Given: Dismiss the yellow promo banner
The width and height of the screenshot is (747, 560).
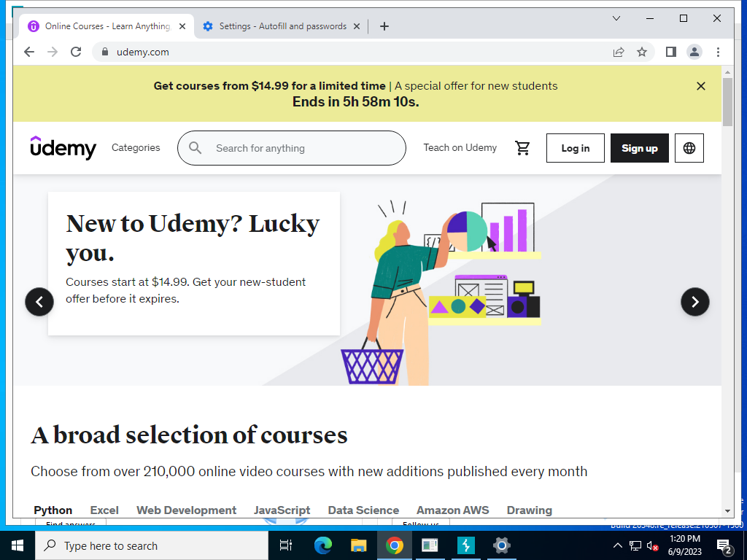Looking at the screenshot, I should [x=701, y=86].
